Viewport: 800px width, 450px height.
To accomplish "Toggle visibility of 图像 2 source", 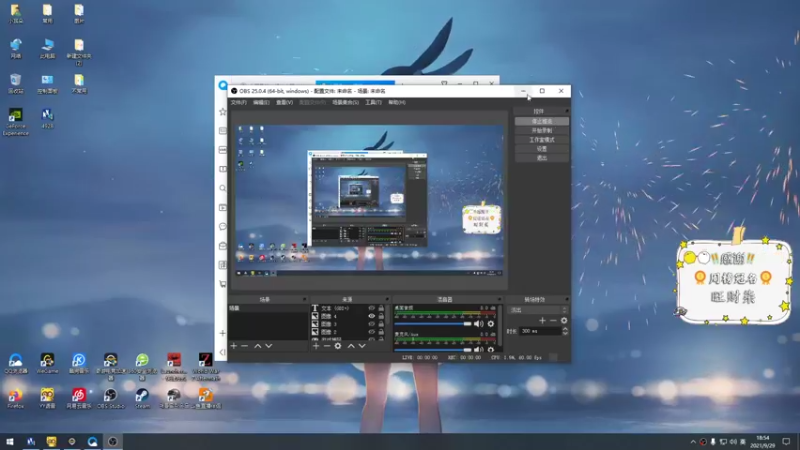I will click(371, 332).
